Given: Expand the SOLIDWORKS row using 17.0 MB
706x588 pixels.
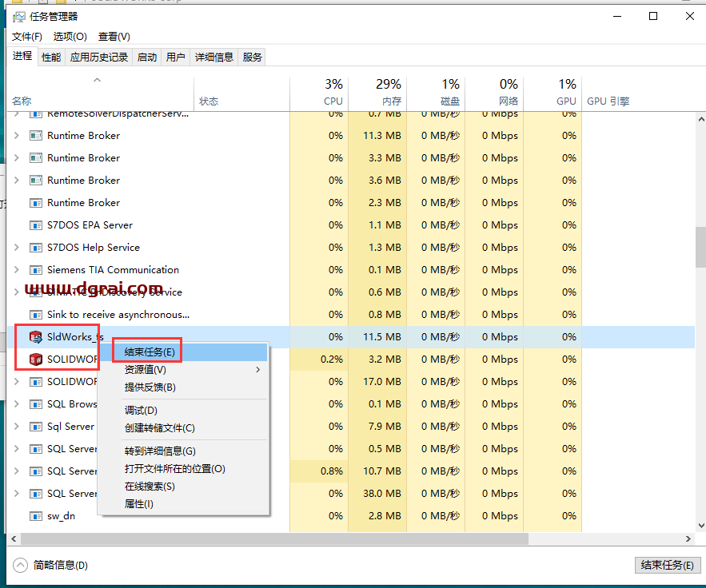Looking at the screenshot, I should pyautogui.click(x=17, y=382).
